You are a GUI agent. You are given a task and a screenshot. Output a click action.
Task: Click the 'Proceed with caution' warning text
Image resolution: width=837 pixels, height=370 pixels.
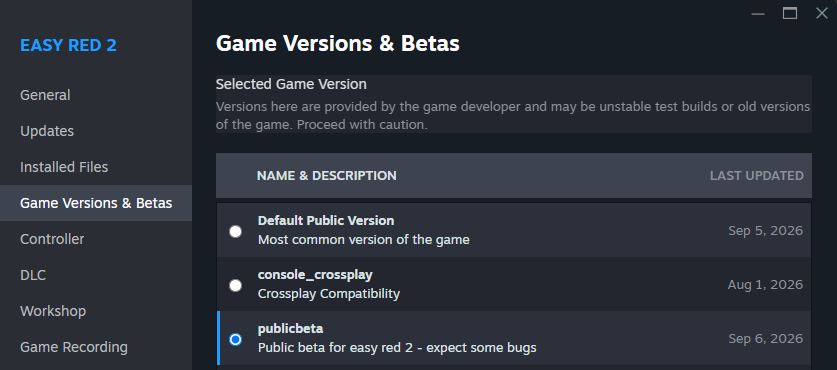click(x=362, y=125)
